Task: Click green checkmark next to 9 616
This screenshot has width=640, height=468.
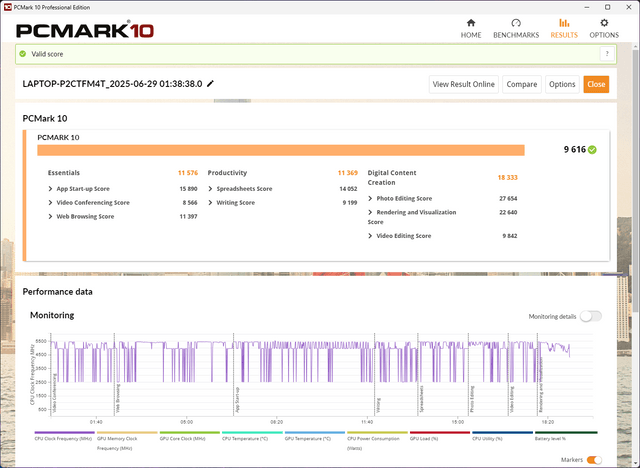Action: 592,150
